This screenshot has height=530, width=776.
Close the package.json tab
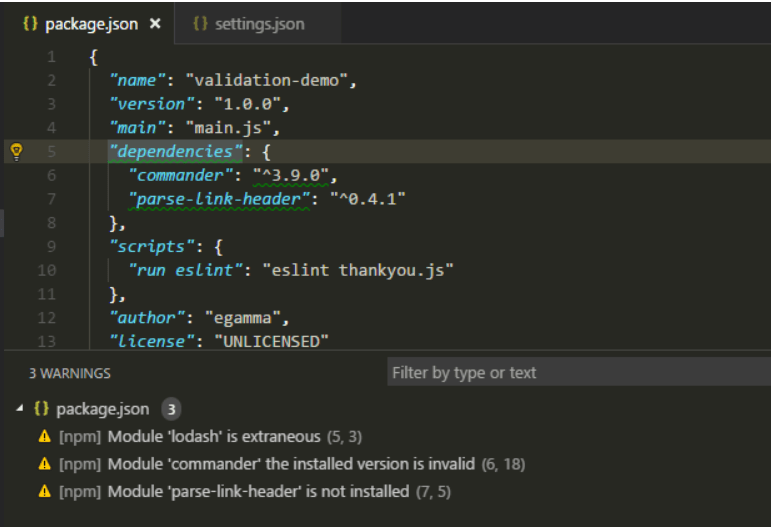point(155,23)
